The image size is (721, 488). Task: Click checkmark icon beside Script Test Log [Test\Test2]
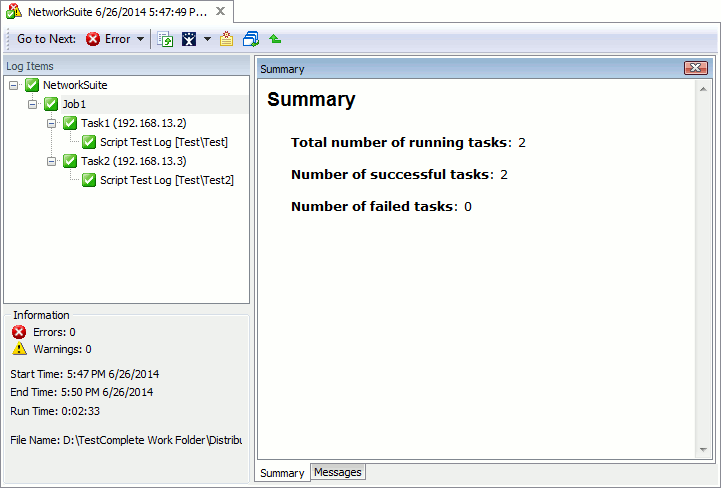pyautogui.click(x=89, y=180)
